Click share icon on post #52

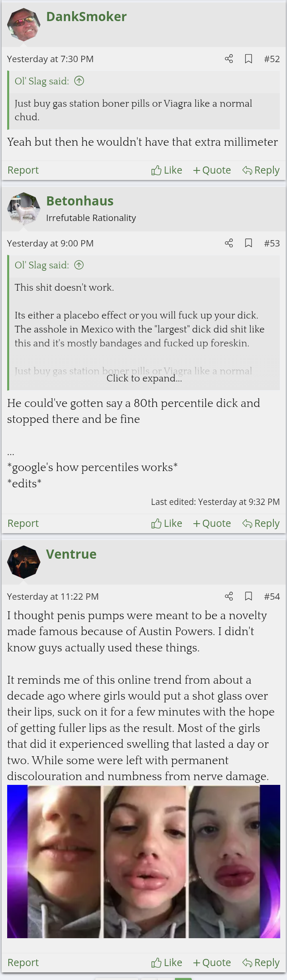click(x=229, y=59)
